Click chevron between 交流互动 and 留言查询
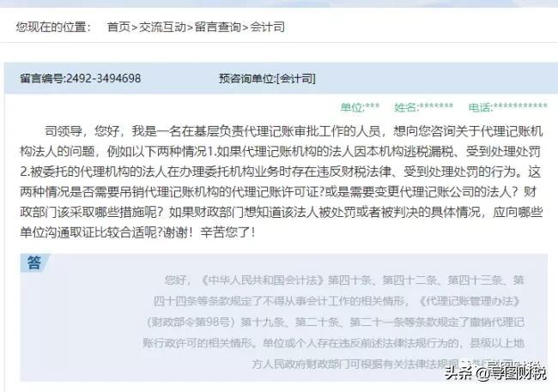The height and width of the screenshot is (392, 558). pos(191,27)
